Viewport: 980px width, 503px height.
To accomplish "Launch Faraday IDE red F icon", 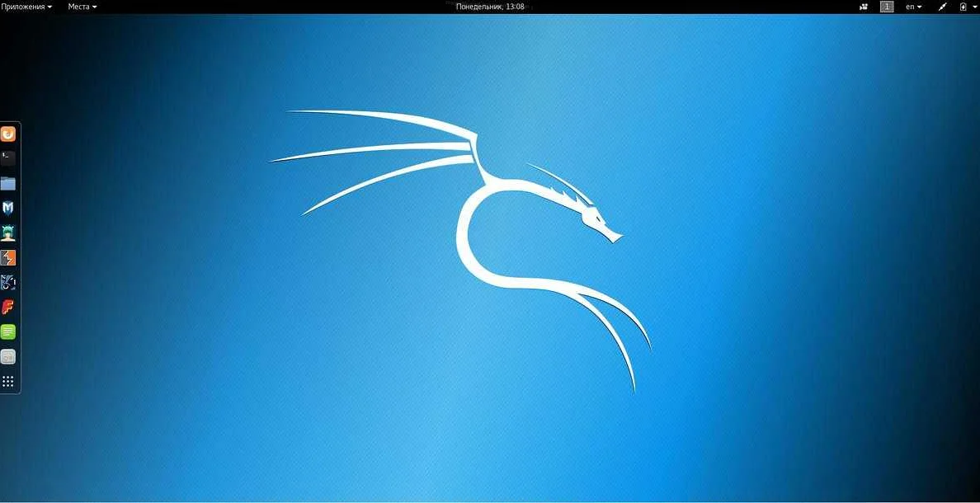I will click(x=8, y=307).
